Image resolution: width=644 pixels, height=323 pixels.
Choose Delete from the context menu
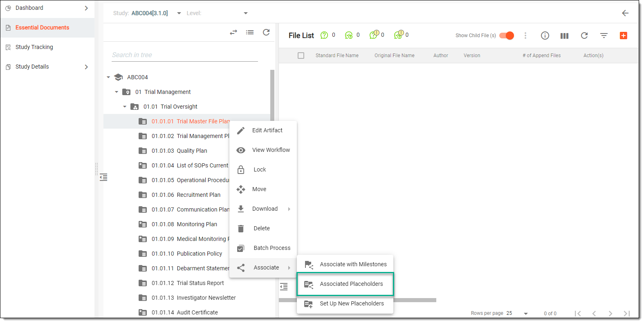point(263,228)
